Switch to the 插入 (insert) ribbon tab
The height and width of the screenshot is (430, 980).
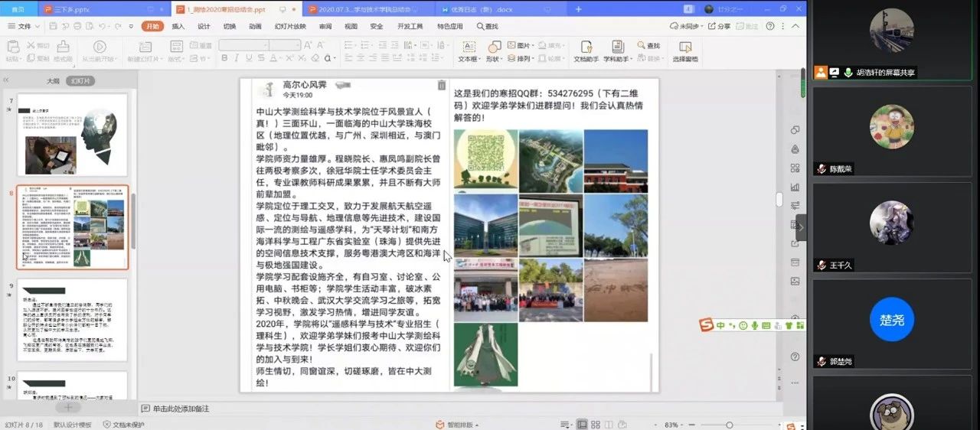click(x=178, y=26)
